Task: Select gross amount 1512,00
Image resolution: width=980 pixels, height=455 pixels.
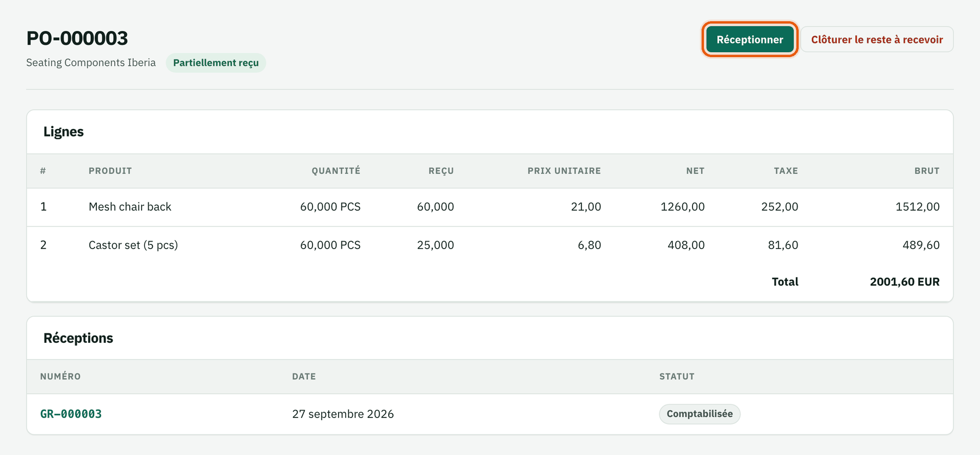Action: 917,207
